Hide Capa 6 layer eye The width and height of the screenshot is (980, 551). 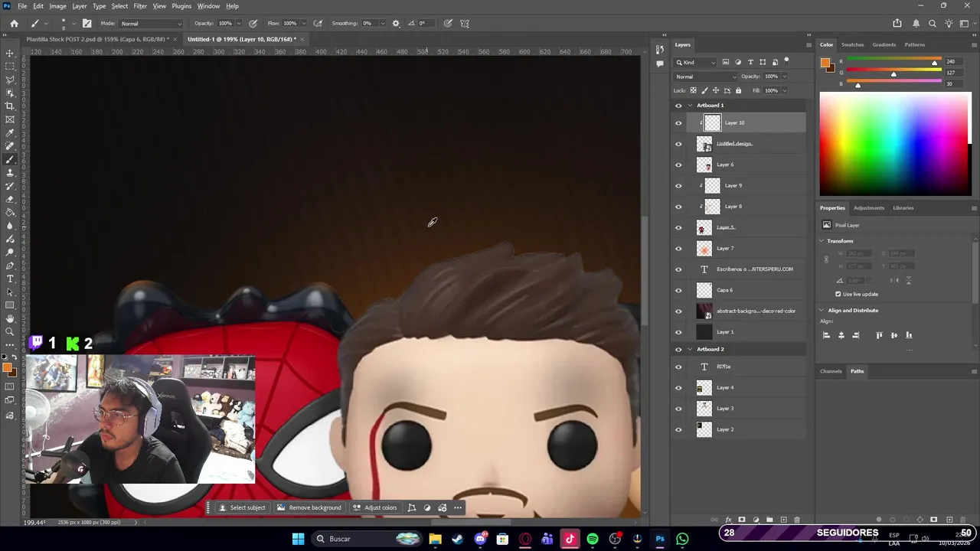click(678, 290)
